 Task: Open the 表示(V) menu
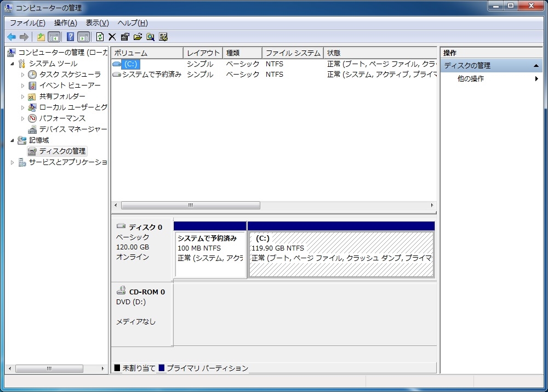[98, 23]
